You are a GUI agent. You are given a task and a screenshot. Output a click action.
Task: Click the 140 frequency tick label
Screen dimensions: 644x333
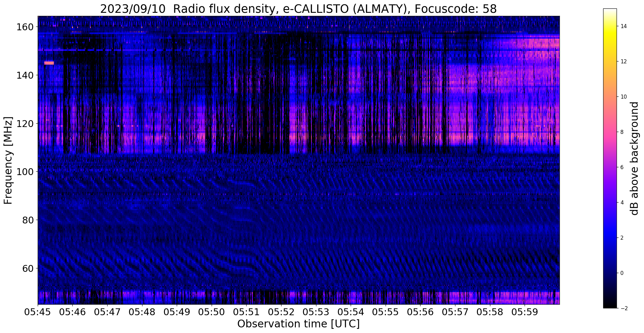[25, 75]
